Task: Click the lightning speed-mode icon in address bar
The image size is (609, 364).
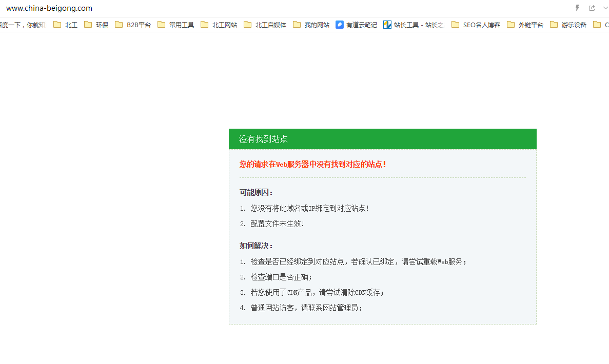Action: click(x=577, y=8)
